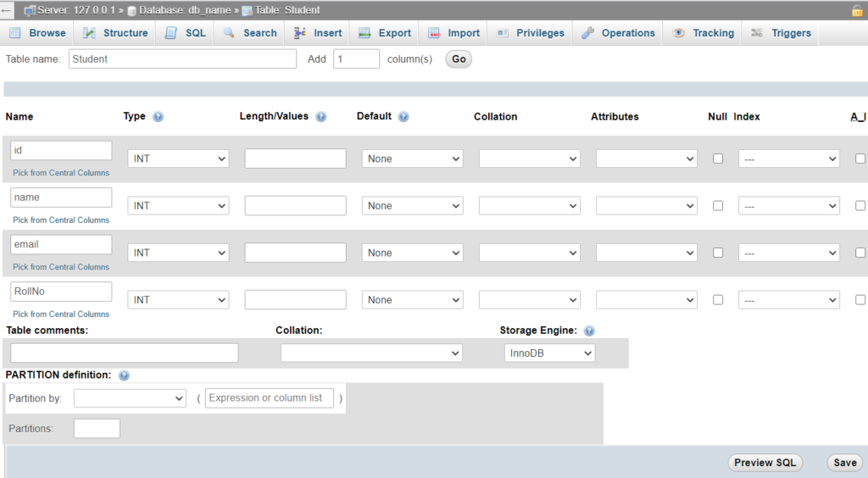Screen dimensions: 868x478
Task: Click Length/Values field for name column
Action: coord(296,206)
